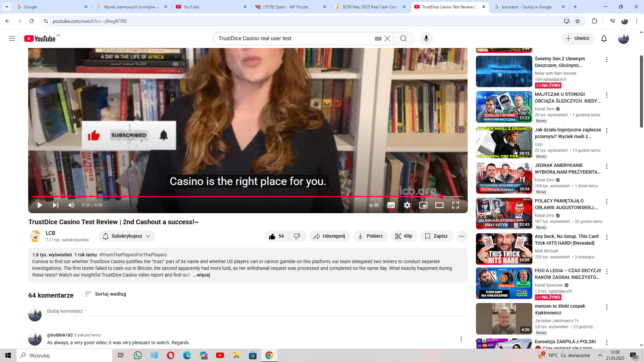Dislike the video
The height and width of the screenshot is (362, 644).
point(297,236)
